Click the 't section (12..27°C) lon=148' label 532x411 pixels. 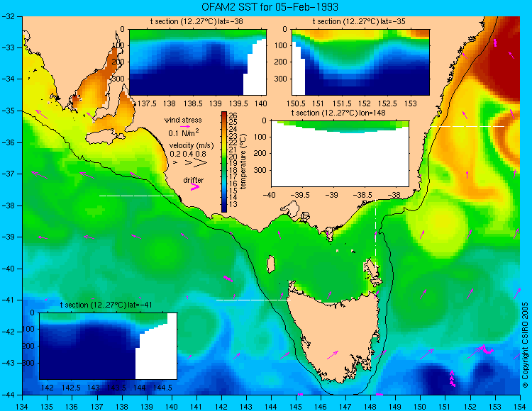[338, 113]
